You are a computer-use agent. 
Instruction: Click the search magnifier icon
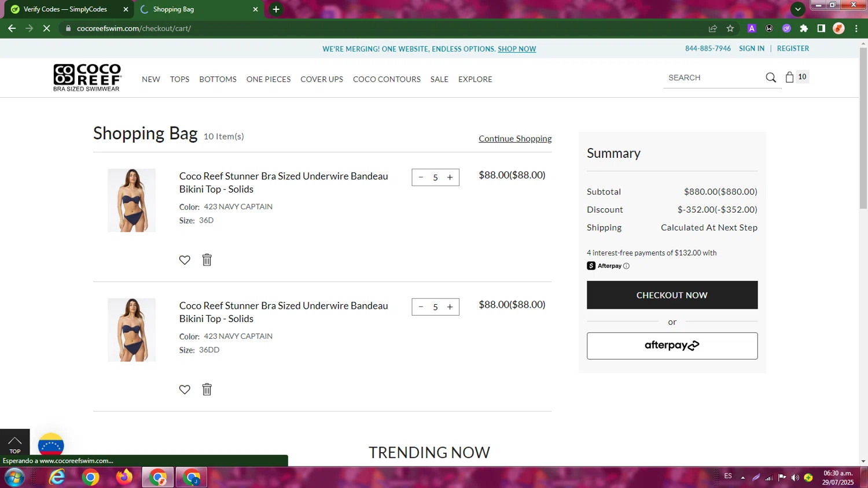(771, 77)
